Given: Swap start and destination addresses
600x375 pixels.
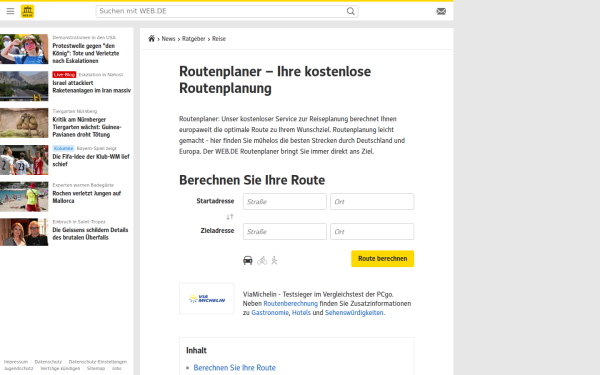Looking at the screenshot, I should pos(230,217).
